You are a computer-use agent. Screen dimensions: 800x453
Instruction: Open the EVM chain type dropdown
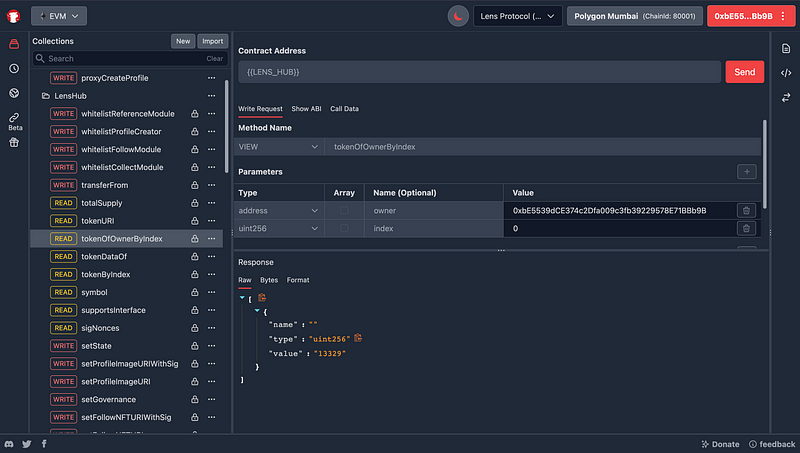(x=59, y=15)
